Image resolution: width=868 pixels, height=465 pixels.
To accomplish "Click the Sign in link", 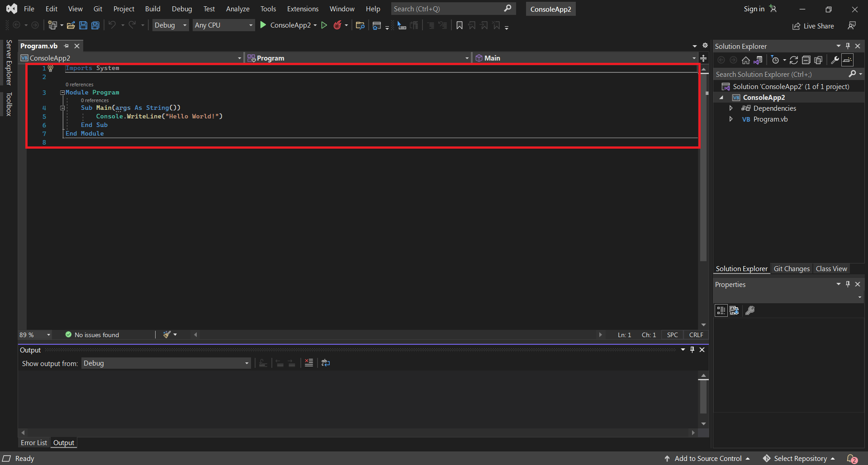I will [754, 9].
